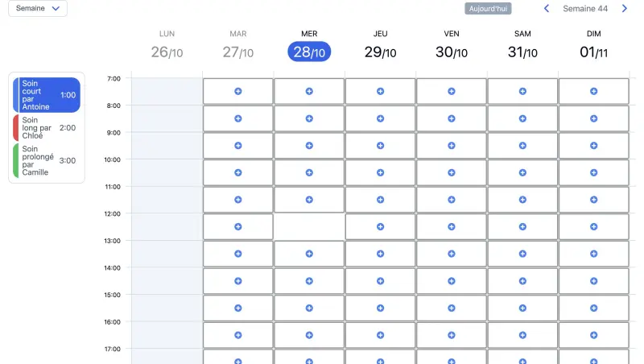Click the Semaine 44 label
This screenshot has height=364, width=644.
(x=585, y=9)
